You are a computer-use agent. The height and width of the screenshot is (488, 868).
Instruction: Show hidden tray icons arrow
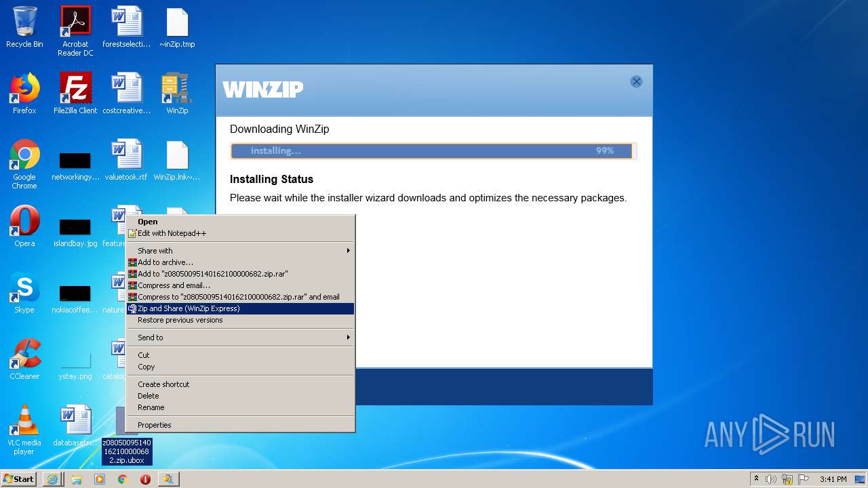[756, 479]
